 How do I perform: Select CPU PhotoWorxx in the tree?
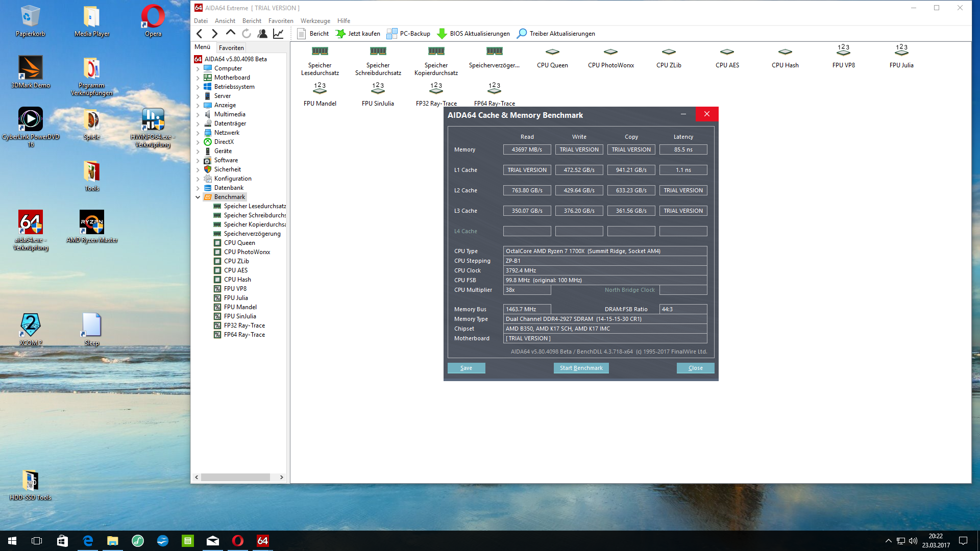[247, 252]
